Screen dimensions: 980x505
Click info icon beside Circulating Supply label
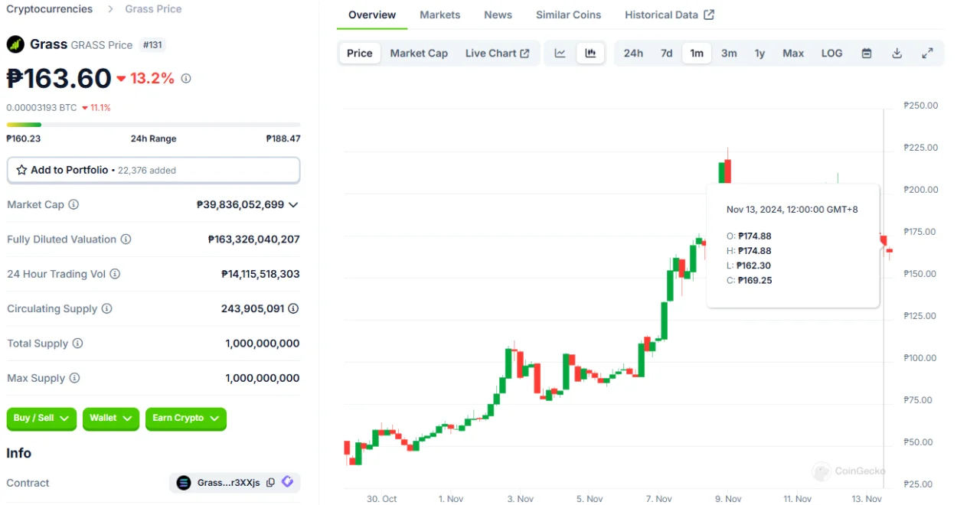click(106, 308)
